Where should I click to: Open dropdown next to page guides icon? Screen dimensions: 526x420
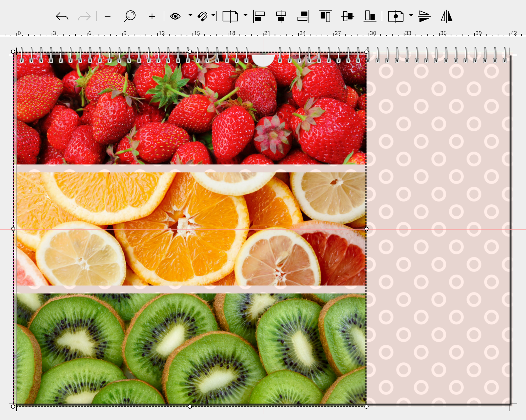tap(245, 15)
